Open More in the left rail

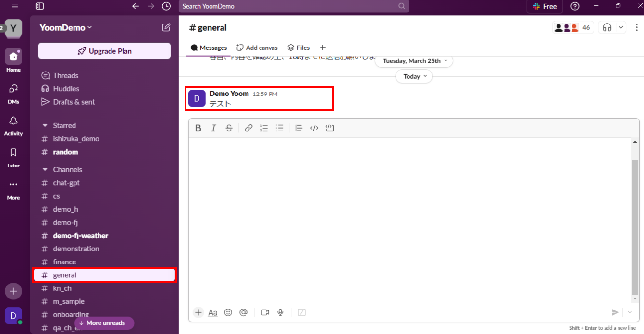13,189
